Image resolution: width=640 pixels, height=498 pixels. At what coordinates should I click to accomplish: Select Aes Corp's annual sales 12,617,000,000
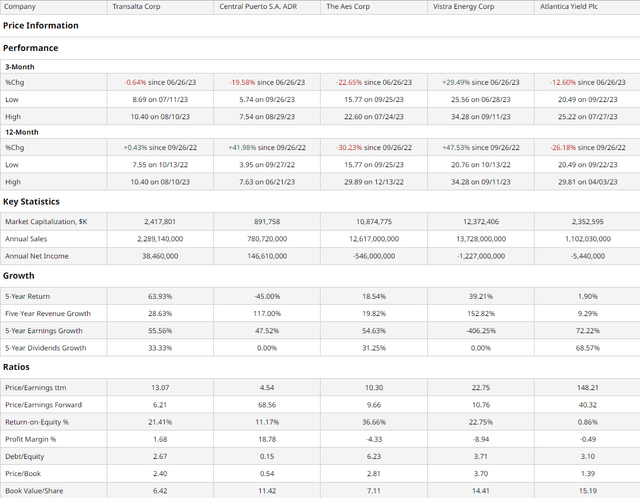click(374, 239)
